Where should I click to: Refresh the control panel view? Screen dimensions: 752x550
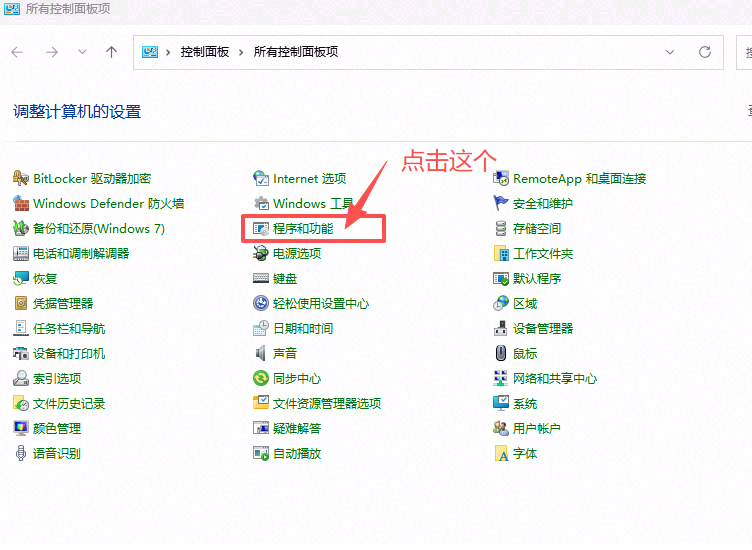[705, 52]
